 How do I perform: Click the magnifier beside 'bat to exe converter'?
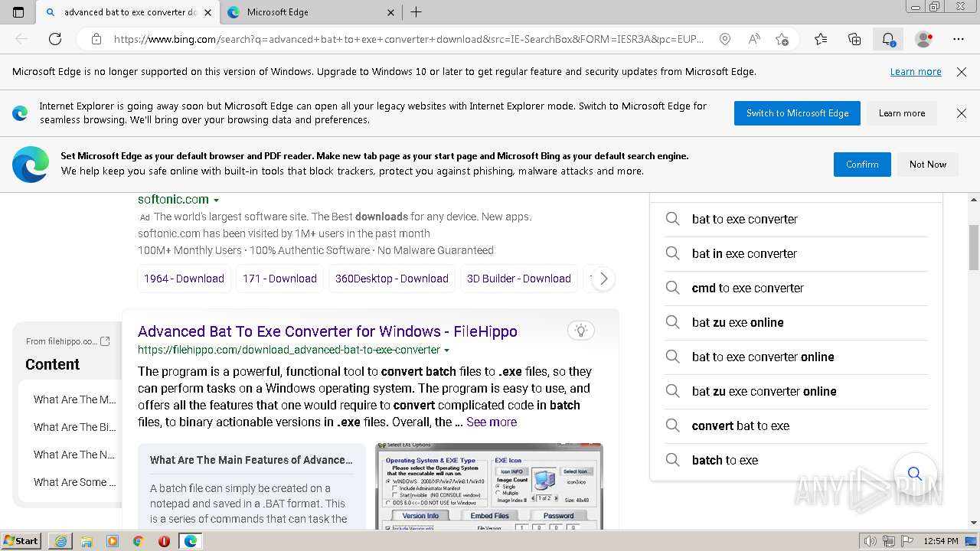(672, 219)
